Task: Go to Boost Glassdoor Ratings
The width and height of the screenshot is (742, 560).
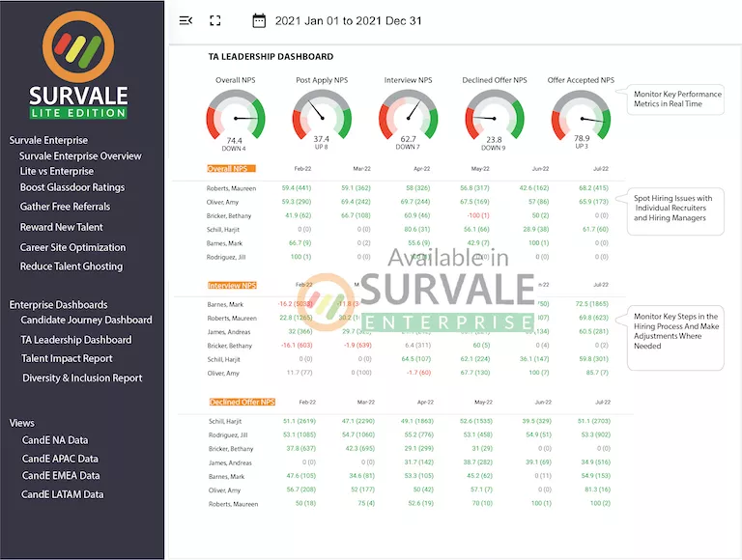Action: pyautogui.click(x=72, y=188)
